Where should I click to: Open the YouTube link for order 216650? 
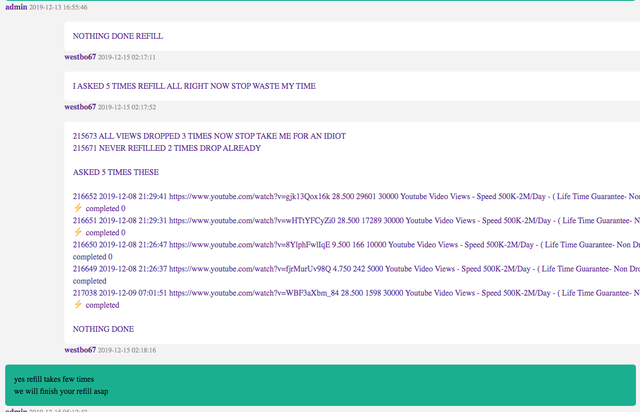tap(249, 245)
